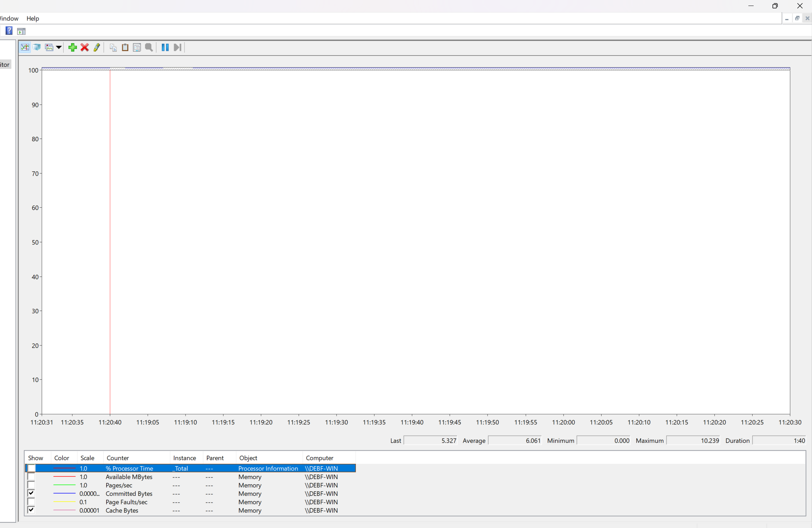Click the Counter column header

117,458
